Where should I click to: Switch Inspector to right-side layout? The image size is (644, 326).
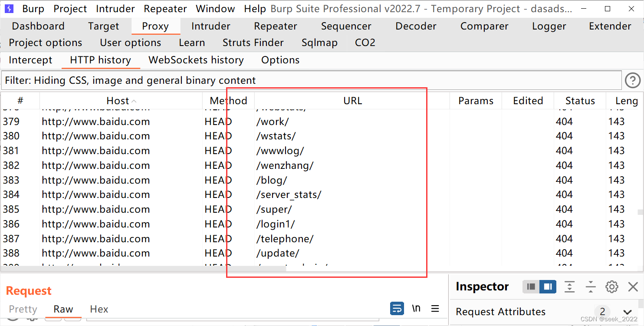pyautogui.click(x=548, y=286)
